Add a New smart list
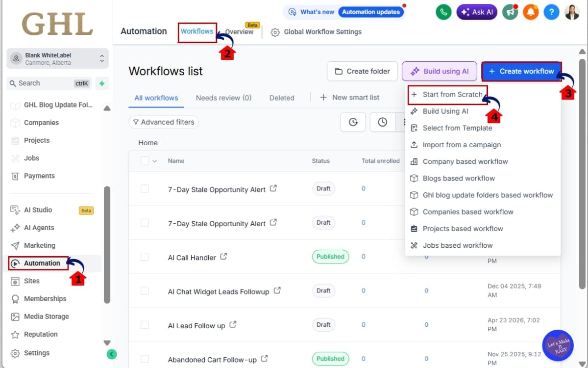This screenshot has width=588, height=368. [x=349, y=98]
